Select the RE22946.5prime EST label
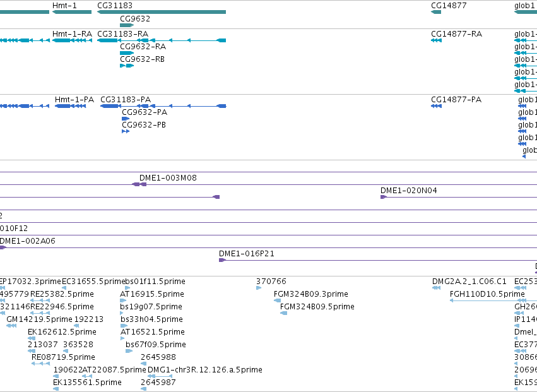The height and width of the screenshot is (392, 537). [62, 307]
